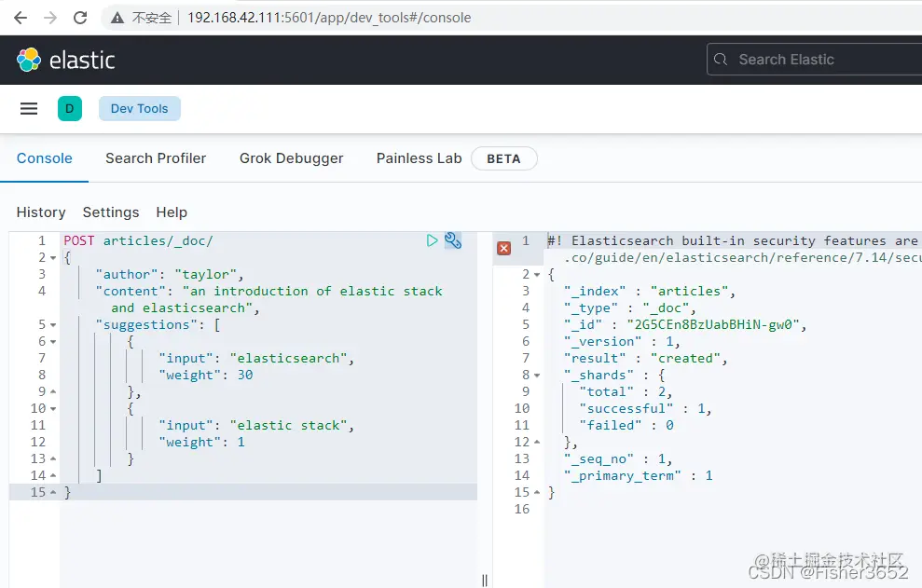The image size is (922, 588).
Task: Toggle the fold arrow at response line 15
Action: [x=537, y=492]
